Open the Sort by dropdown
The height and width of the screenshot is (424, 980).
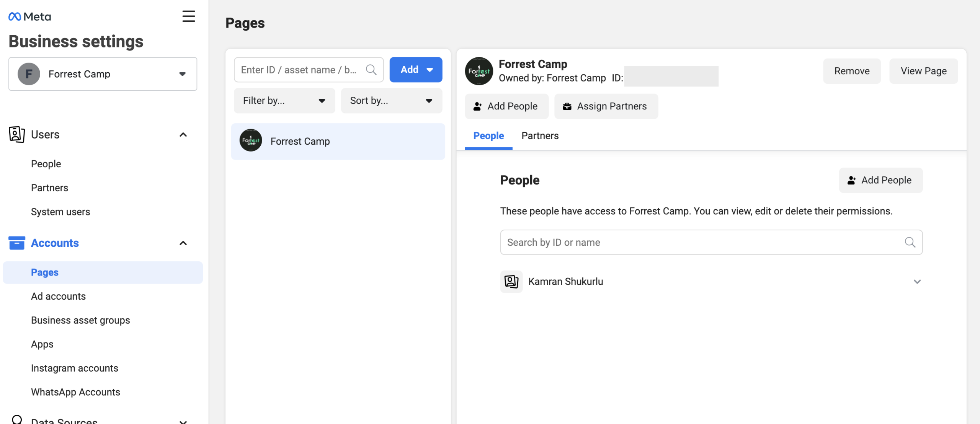click(x=391, y=101)
